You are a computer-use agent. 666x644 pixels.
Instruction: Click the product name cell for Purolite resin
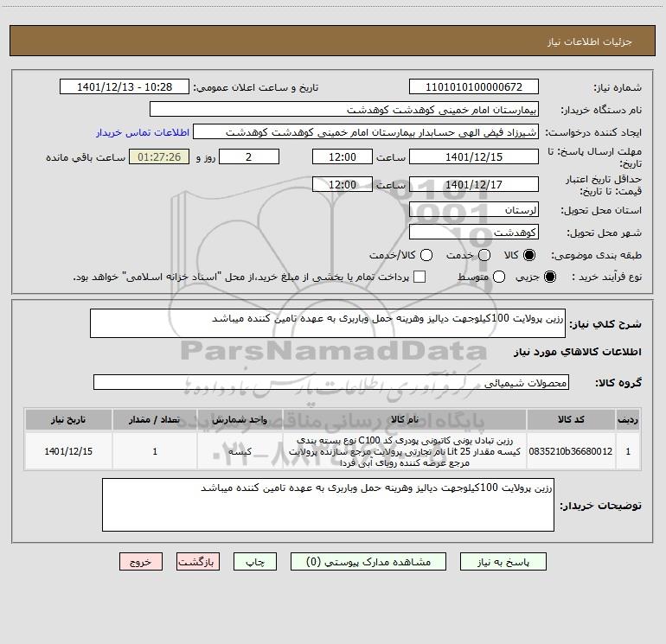point(405,451)
